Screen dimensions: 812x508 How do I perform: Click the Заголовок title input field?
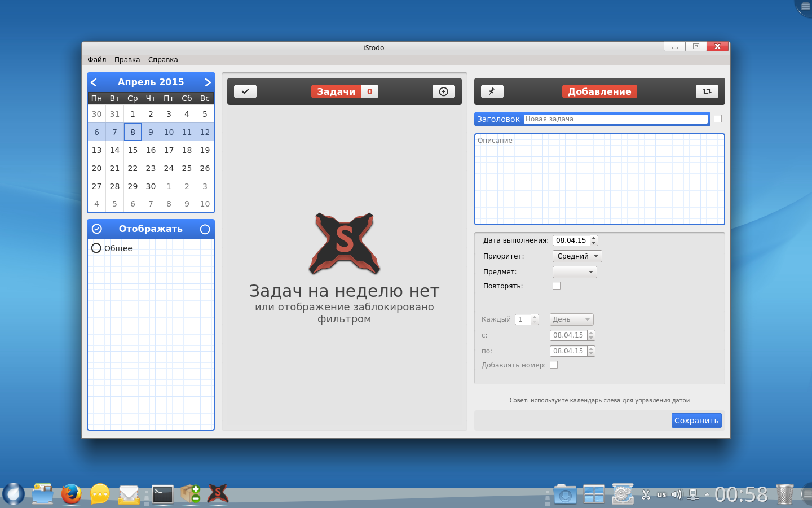pyautogui.click(x=616, y=119)
